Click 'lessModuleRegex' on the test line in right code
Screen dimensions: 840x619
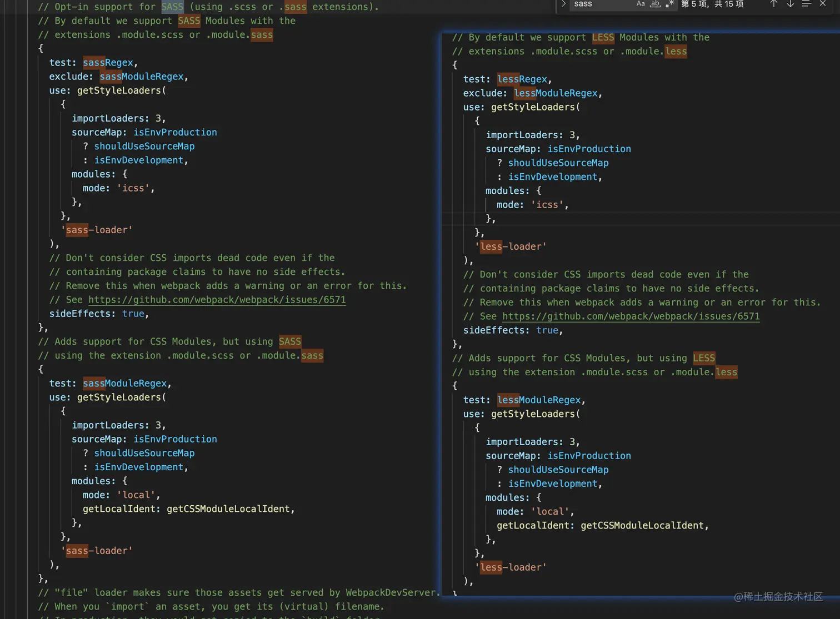point(539,400)
